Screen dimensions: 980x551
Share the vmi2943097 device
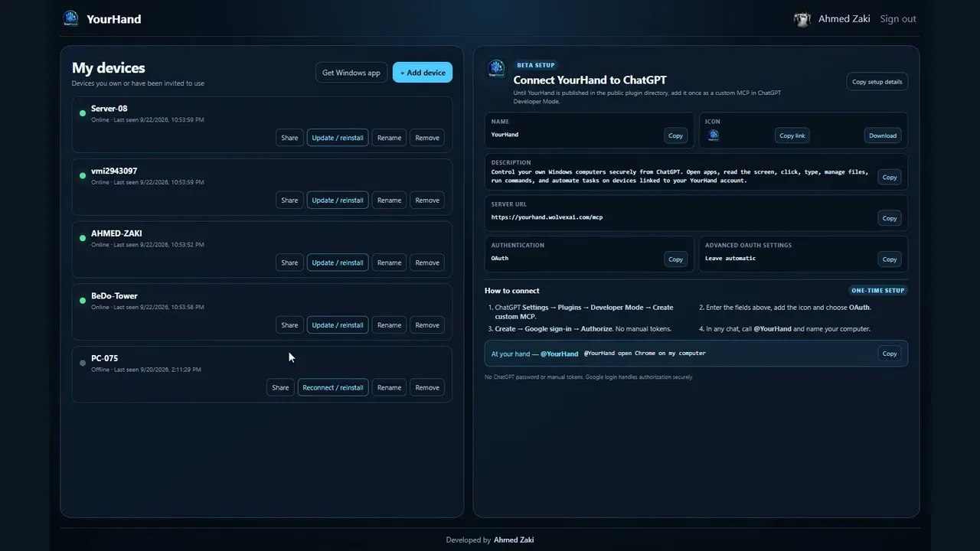pos(289,201)
